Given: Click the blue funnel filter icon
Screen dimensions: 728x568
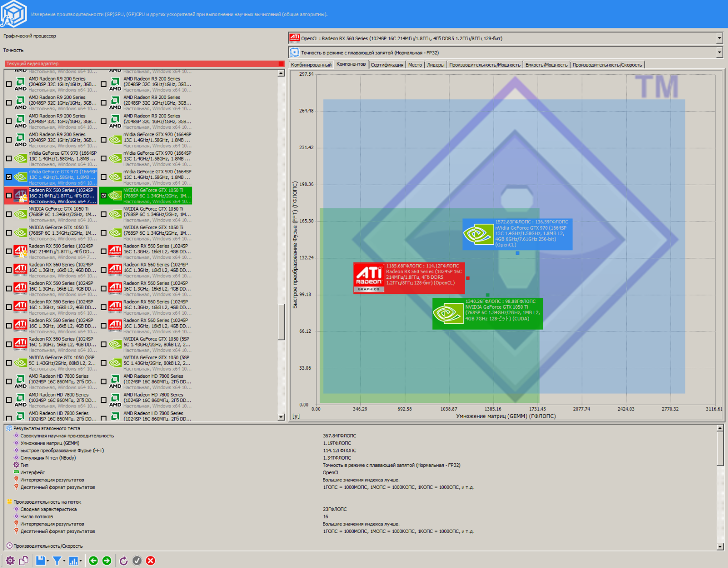Looking at the screenshot, I should [x=57, y=561].
